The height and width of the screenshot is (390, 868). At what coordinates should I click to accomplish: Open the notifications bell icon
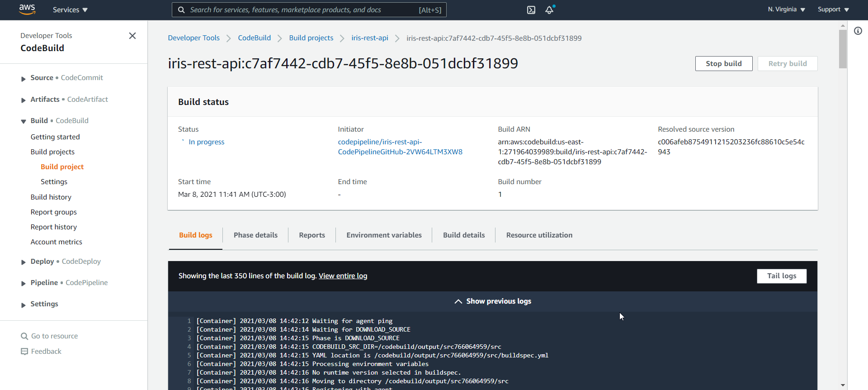[x=549, y=10]
